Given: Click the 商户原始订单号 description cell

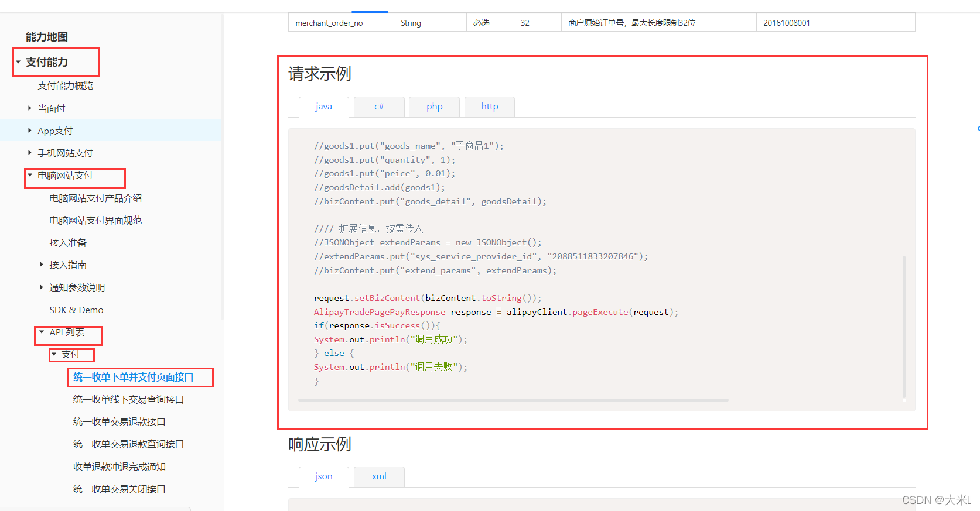Looking at the screenshot, I should pyautogui.click(x=658, y=23).
